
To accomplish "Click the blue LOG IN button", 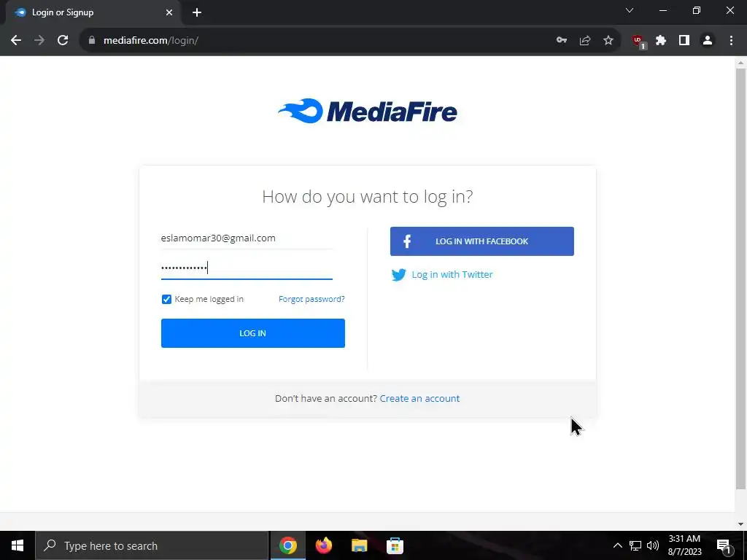I will click(x=253, y=333).
